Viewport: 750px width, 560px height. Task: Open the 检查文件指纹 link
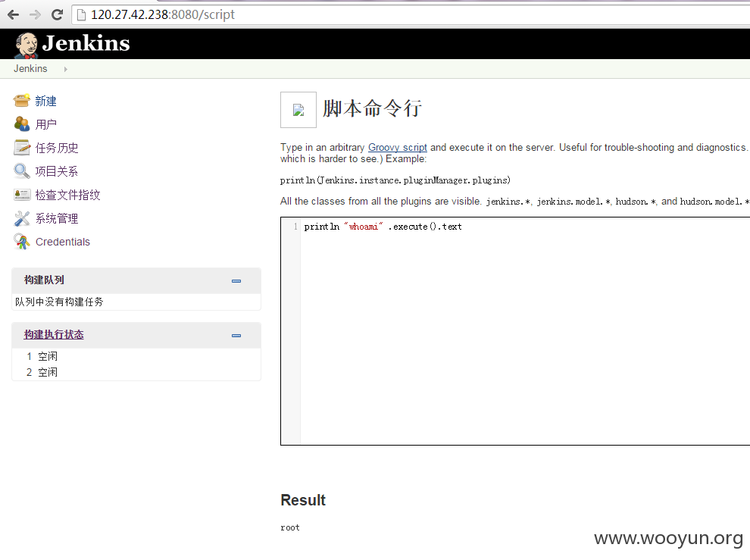[68, 195]
